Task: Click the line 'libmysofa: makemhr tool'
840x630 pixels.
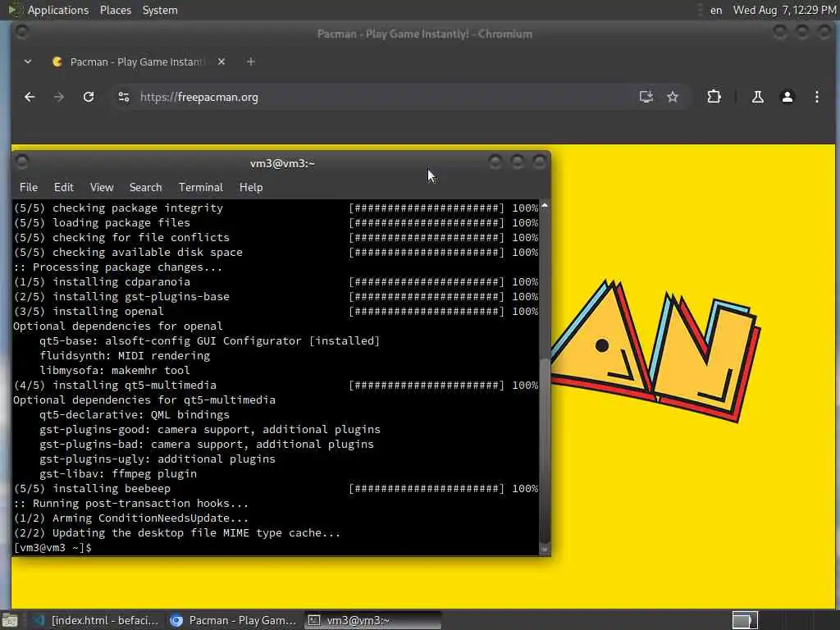Action: click(x=115, y=370)
